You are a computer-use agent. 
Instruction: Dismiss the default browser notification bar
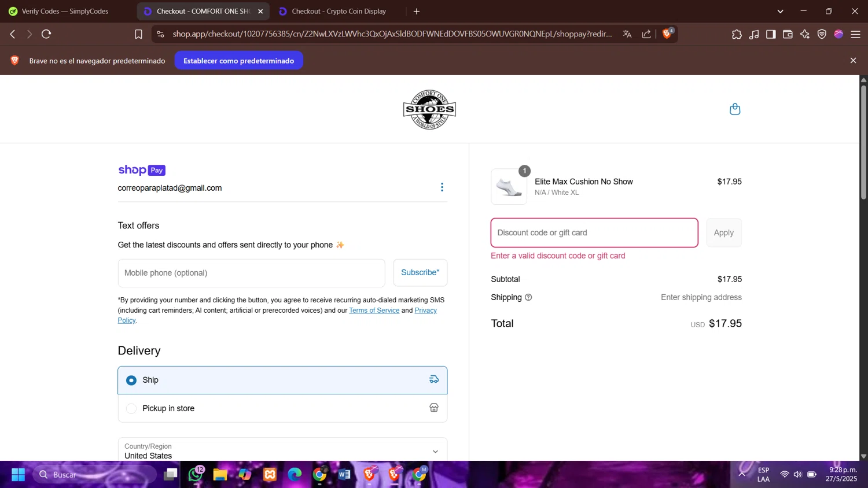(x=853, y=60)
